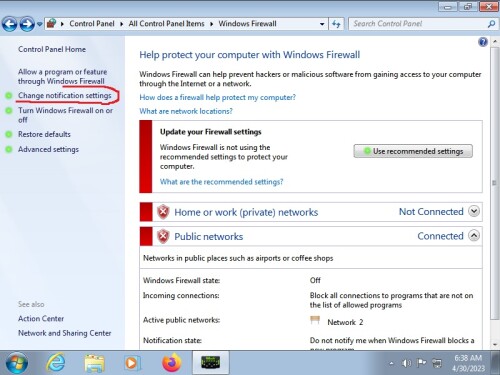Click shield icon beside Turn Windows Firewall
Screen dimensions: 500x375
[x=9, y=111]
